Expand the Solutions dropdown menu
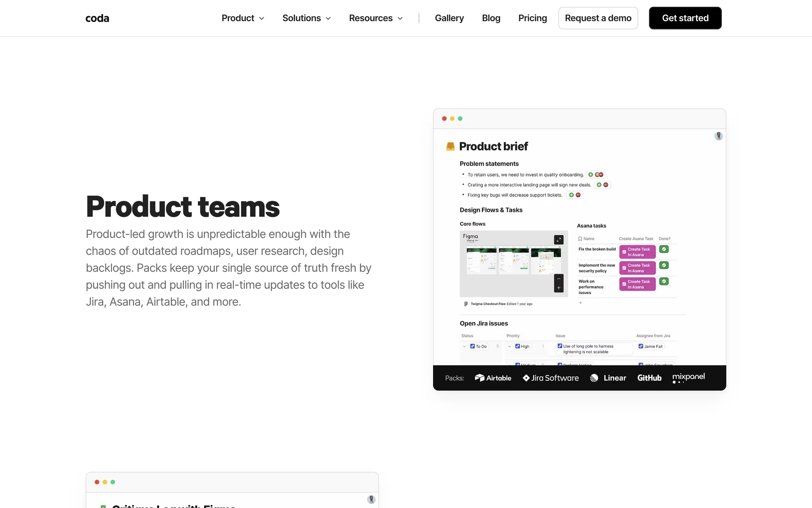Screen dimensions: 812x508 [x=307, y=18]
